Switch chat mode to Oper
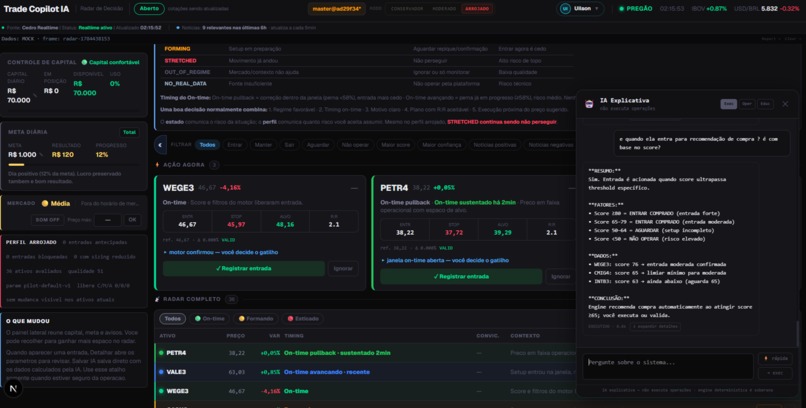Image resolution: width=806 pixels, height=408 pixels. 747,104
